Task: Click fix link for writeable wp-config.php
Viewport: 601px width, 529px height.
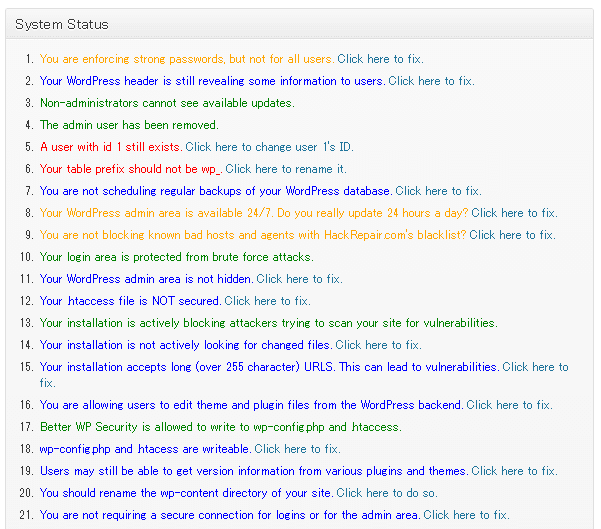Action: click(x=297, y=449)
